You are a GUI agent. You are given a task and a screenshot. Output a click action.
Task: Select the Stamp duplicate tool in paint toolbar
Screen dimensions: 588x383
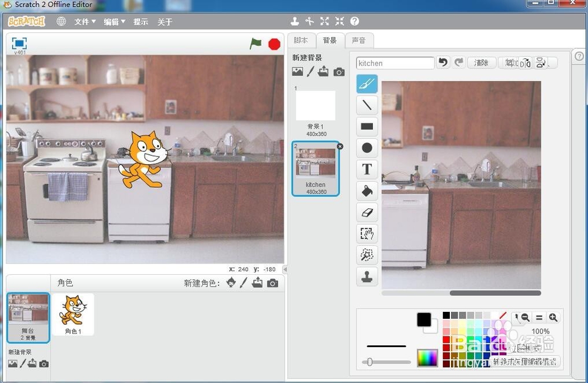(367, 277)
